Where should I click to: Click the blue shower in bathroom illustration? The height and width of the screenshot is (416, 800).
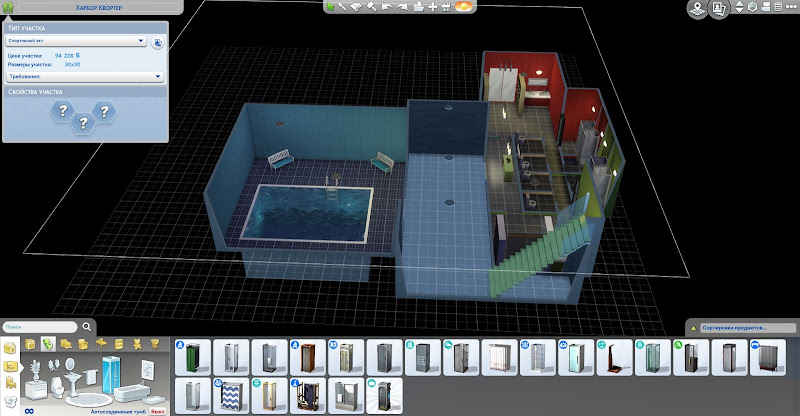[x=111, y=374]
